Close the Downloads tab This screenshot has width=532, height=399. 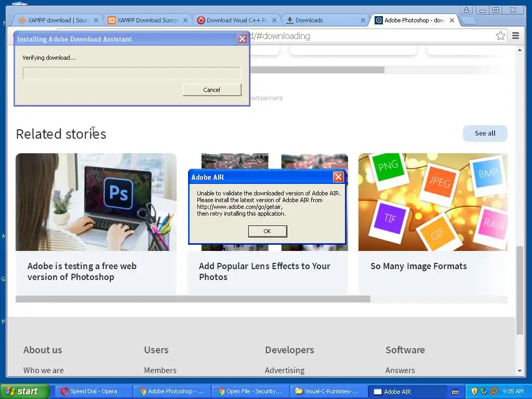coord(363,20)
